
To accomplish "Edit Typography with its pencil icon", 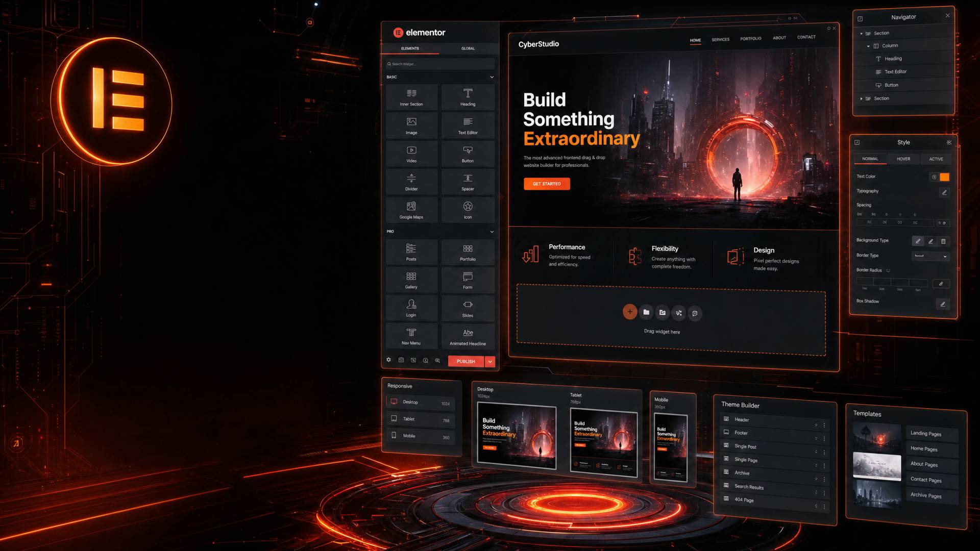I will click(x=944, y=192).
